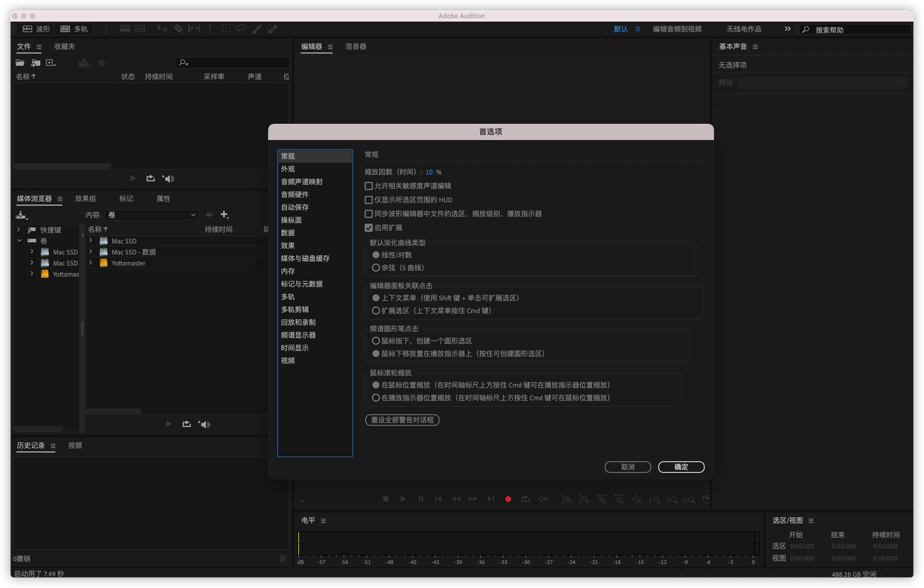This screenshot has width=924, height=588.
Task: Switch to Waveform (波形) editor view
Action: (x=37, y=28)
